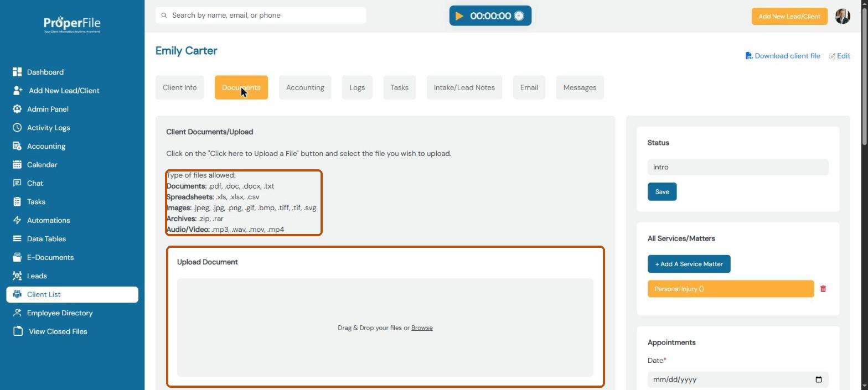Select the Documents tab
The width and height of the screenshot is (868, 390).
coord(241,87)
